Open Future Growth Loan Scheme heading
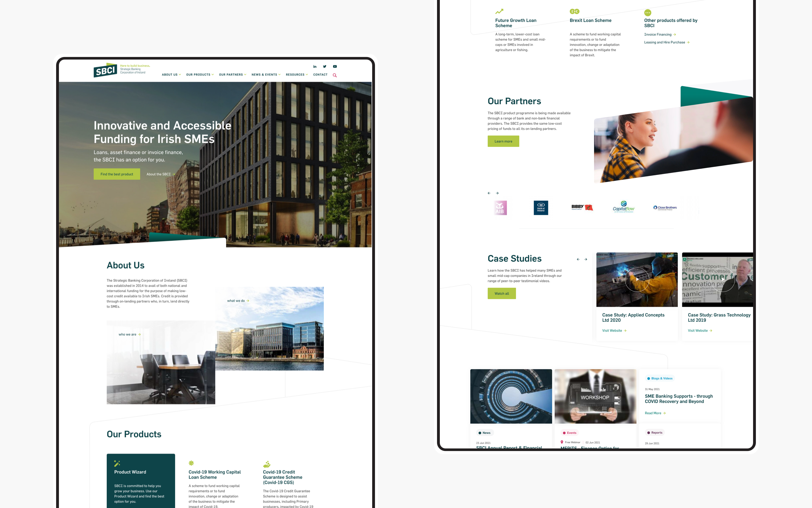 (x=516, y=23)
